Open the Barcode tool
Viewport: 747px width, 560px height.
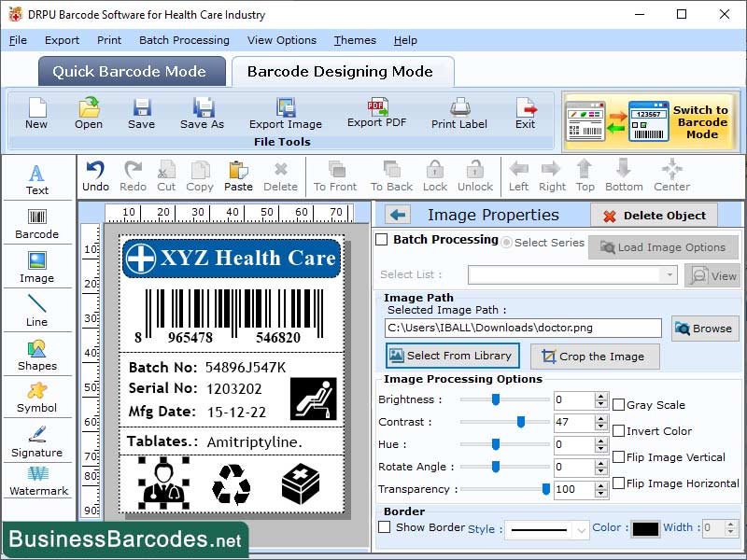(x=37, y=222)
